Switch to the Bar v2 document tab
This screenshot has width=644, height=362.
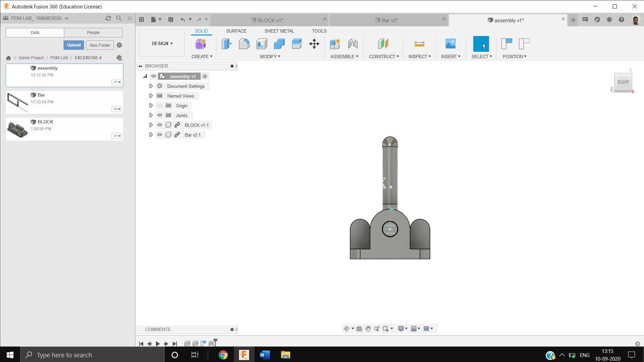[x=389, y=20]
